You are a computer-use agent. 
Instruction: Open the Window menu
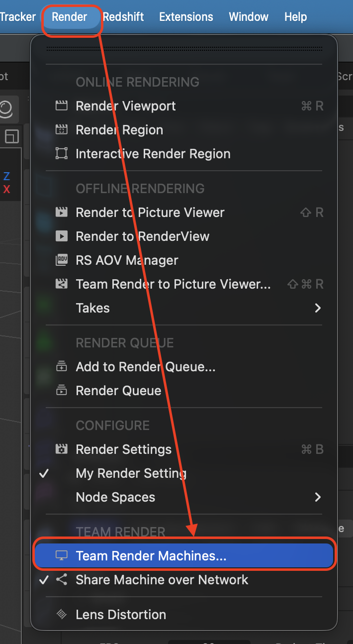tap(248, 16)
